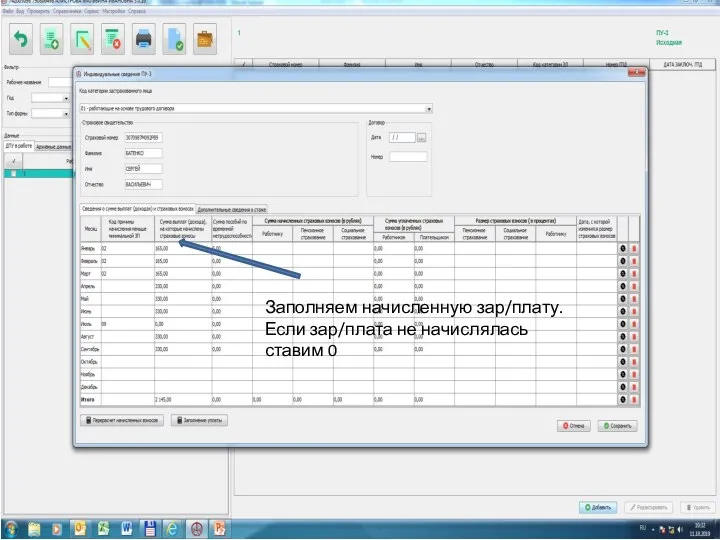This screenshot has width=720, height=540.
Task: Switch to Архивные данные tab
Action: pyautogui.click(x=53, y=147)
